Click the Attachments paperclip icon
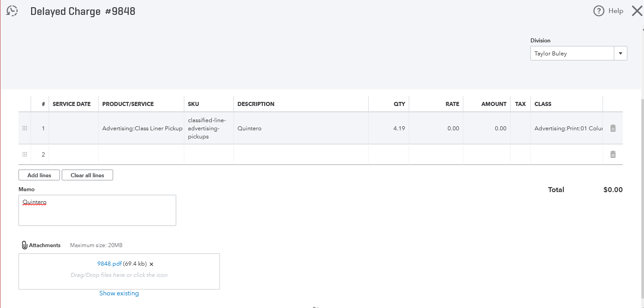 click(x=24, y=245)
